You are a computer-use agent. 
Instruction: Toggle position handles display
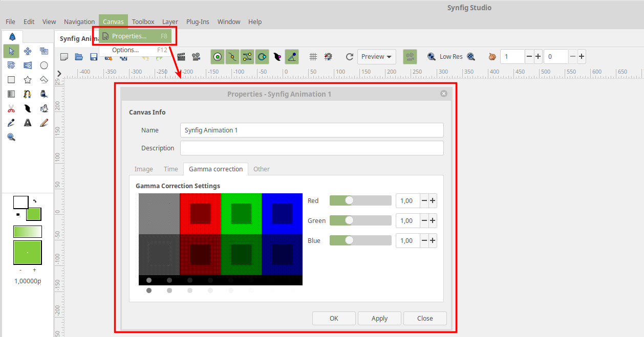pyautogui.click(x=218, y=57)
